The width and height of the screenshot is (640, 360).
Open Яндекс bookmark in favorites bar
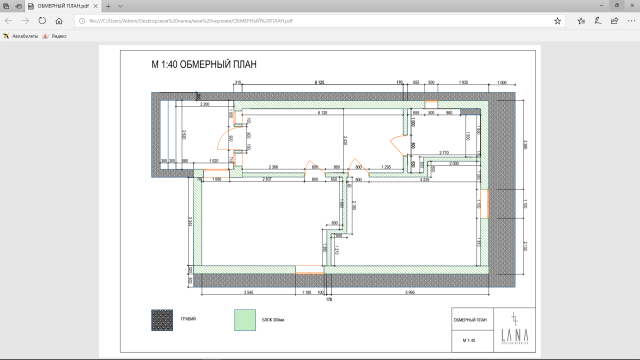point(55,36)
